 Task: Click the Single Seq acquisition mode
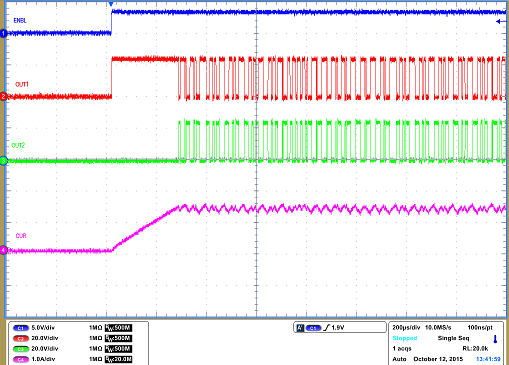(x=453, y=338)
